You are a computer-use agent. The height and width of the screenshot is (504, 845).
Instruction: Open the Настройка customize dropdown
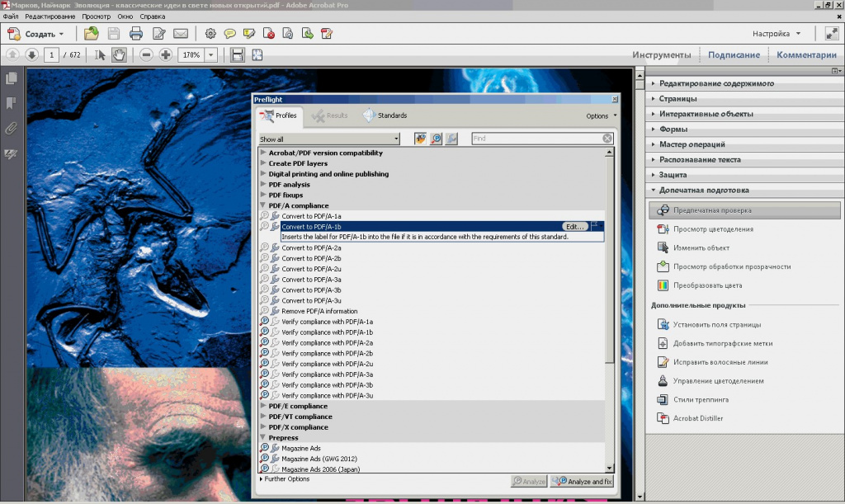click(x=776, y=33)
